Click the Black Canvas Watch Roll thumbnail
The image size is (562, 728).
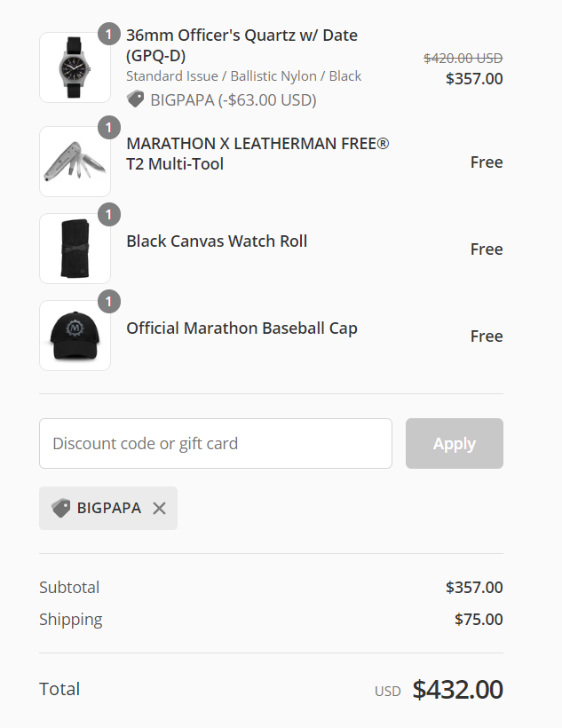pos(75,249)
